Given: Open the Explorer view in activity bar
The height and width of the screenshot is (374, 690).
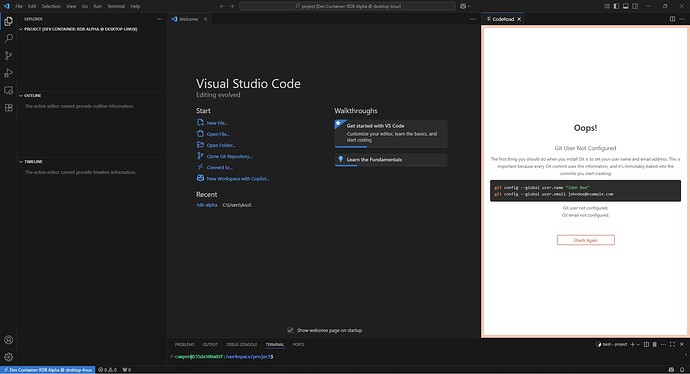Looking at the screenshot, I should coord(8,21).
